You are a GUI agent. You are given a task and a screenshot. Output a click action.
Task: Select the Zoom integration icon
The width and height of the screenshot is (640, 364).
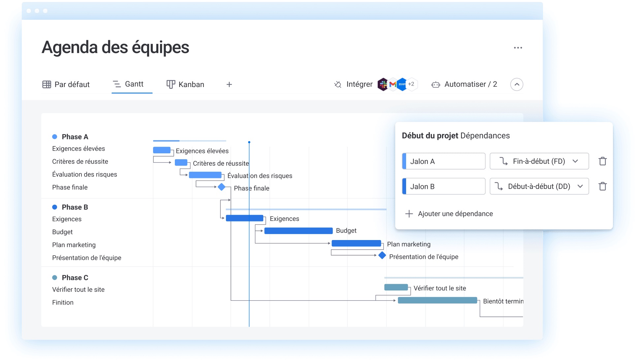pyautogui.click(x=402, y=84)
